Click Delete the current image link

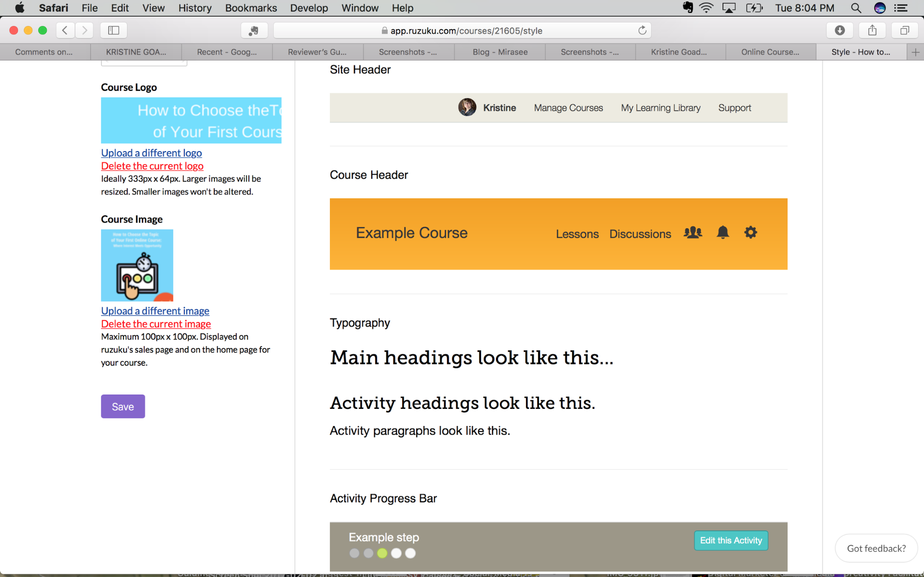coord(156,324)
